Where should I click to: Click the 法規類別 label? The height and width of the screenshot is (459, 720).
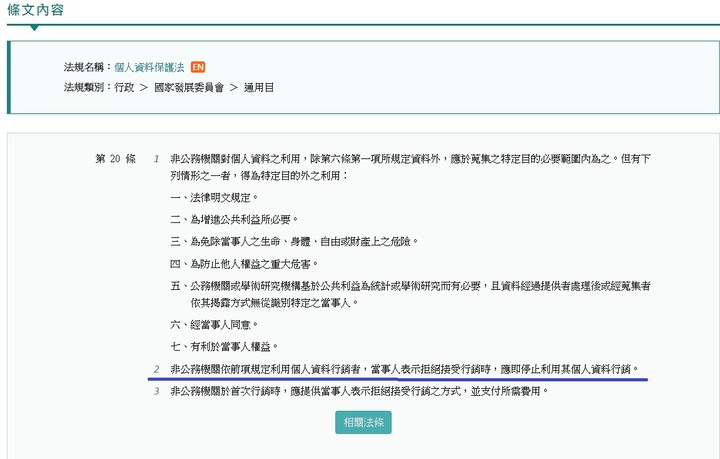pyautogui.click(x=86, y=87)
